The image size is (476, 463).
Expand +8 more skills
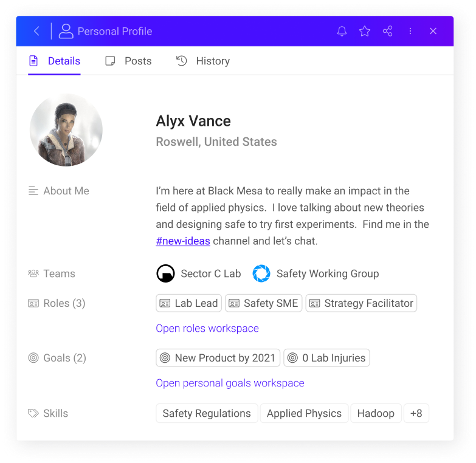tap(416, 413)
